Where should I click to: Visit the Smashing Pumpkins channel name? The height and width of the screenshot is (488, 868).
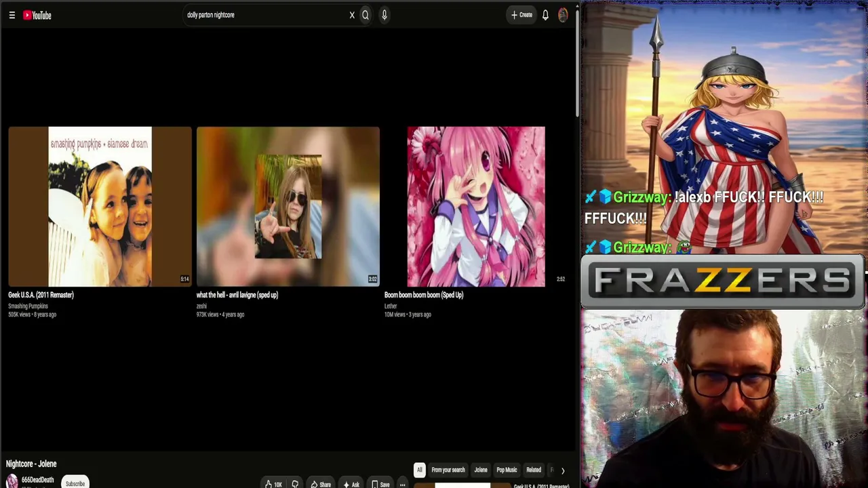coord(28,306)
